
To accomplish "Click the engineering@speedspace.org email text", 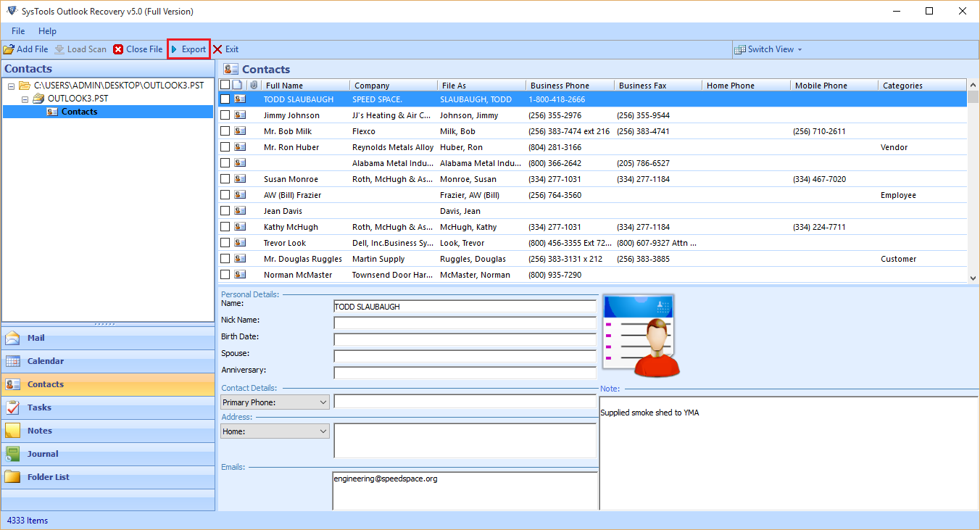I will [x=386, y=479].
